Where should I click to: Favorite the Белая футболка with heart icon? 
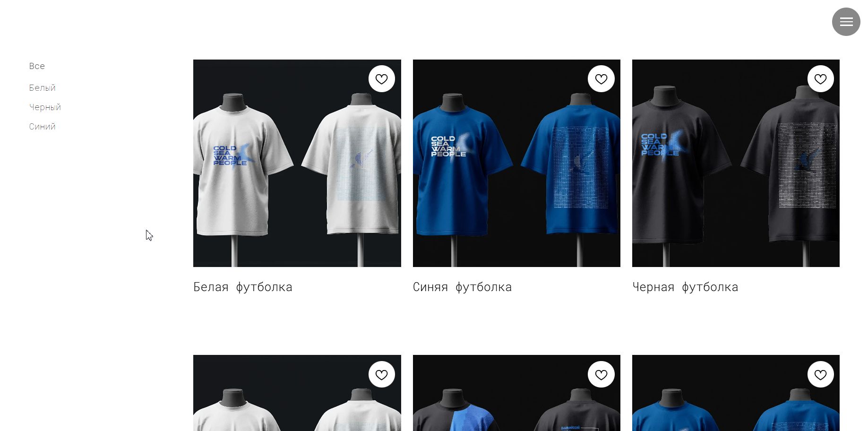[381, 79]
